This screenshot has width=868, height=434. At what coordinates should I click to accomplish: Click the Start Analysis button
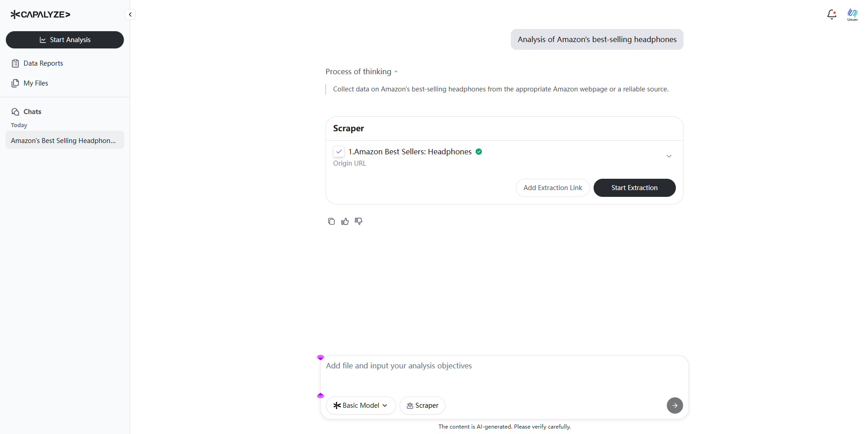(65, 40)
